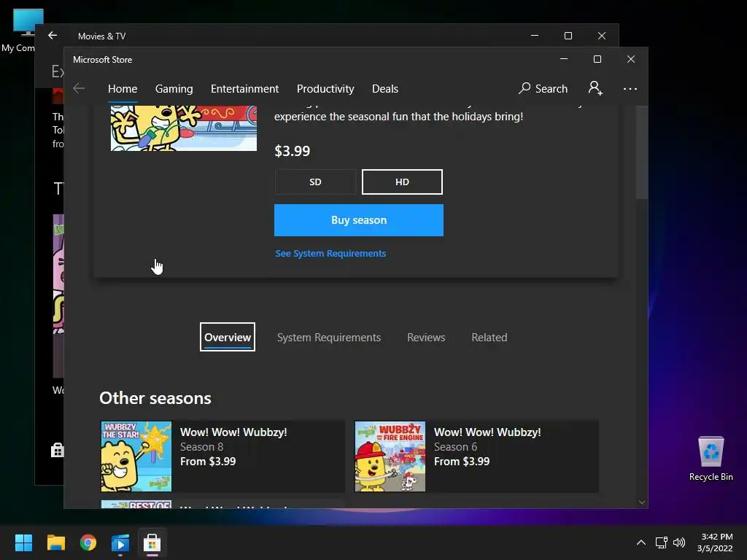This screenshot has width=747, height=560.
Task: Open the Productivity tab
Action: coord(325,89)
